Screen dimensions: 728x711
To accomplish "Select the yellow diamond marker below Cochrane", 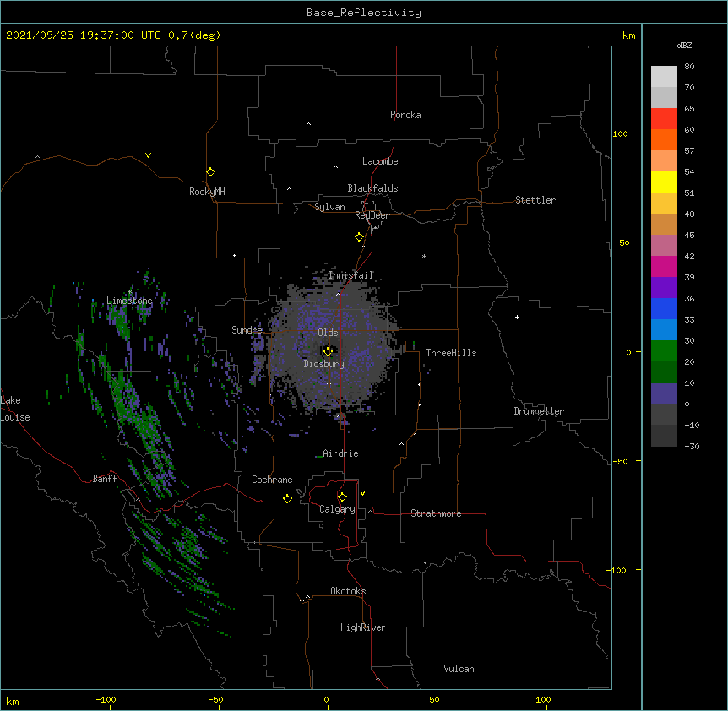I will 287,498.
